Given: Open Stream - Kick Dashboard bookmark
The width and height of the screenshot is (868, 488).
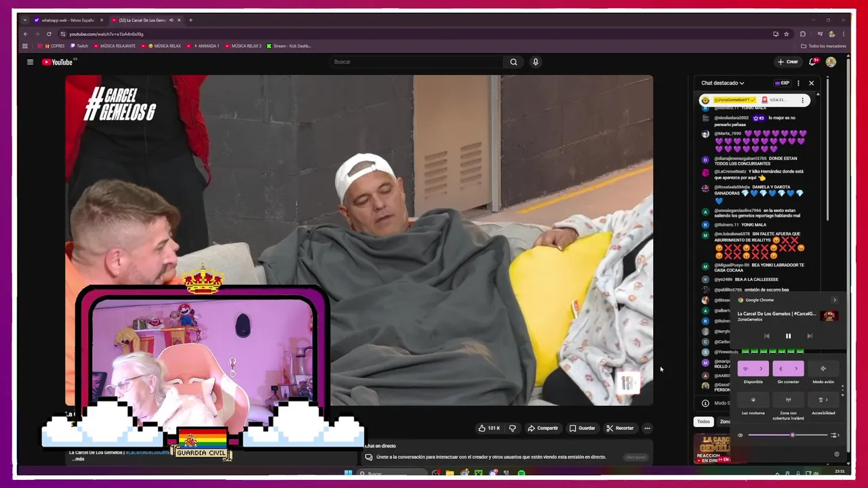Looking at the screenshot, I should tap(289, 46).
